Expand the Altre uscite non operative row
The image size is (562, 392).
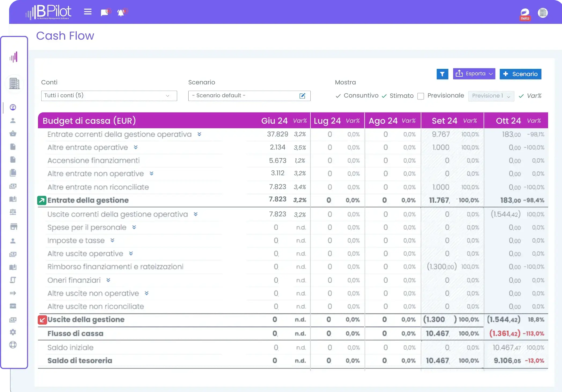147,293
